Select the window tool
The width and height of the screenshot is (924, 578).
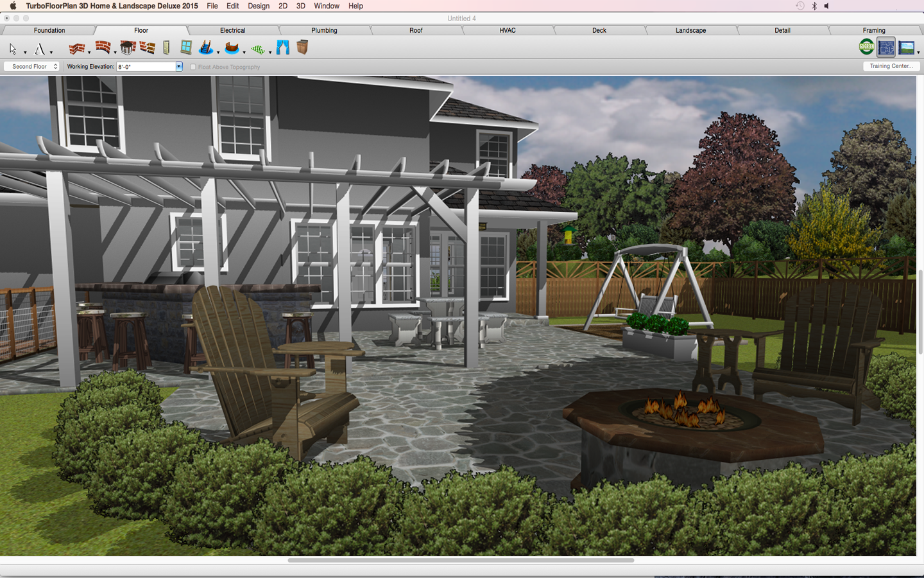click(186, 47)
